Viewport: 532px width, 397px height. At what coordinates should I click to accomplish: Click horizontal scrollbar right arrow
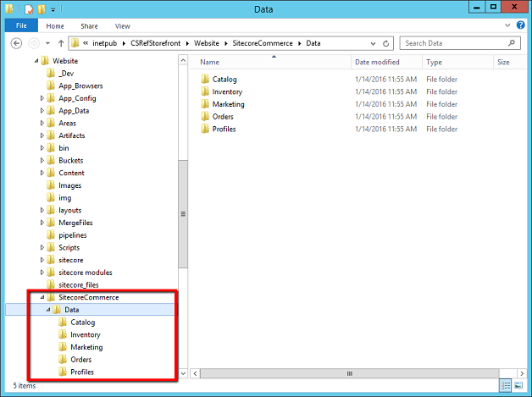[x=522, y=373]
